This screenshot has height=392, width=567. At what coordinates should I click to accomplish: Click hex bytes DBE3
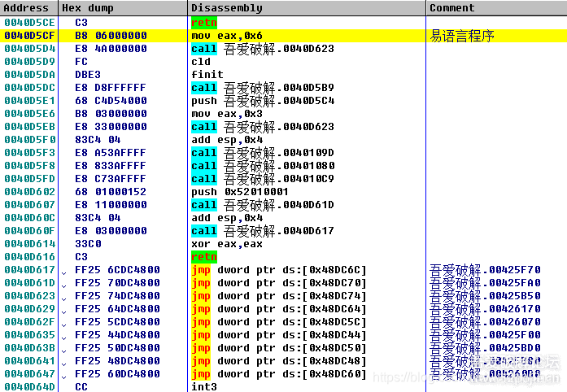pos(88,75)
